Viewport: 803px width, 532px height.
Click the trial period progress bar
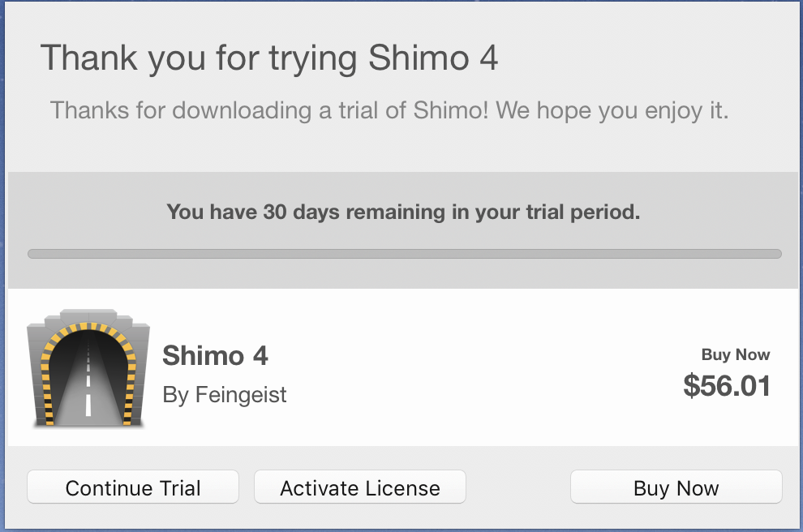pyautogui.click(x=405, y=254)
